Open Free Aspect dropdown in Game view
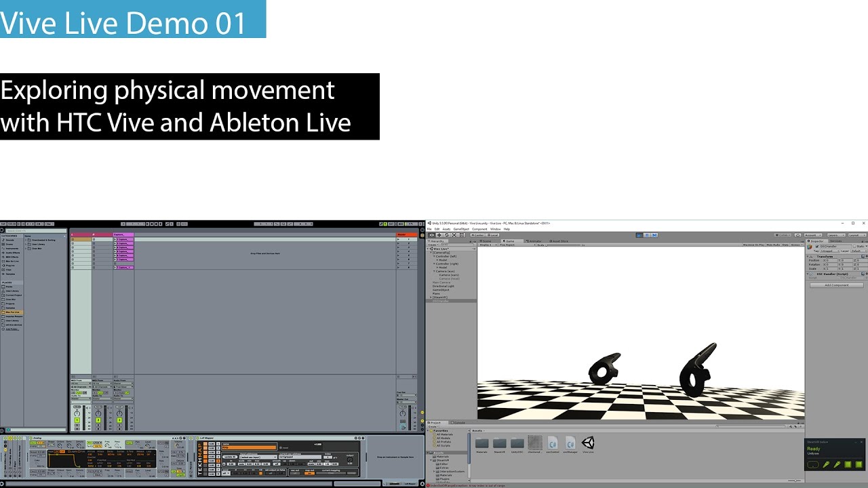This screenshot has width=868, height=488. [517, 245]
